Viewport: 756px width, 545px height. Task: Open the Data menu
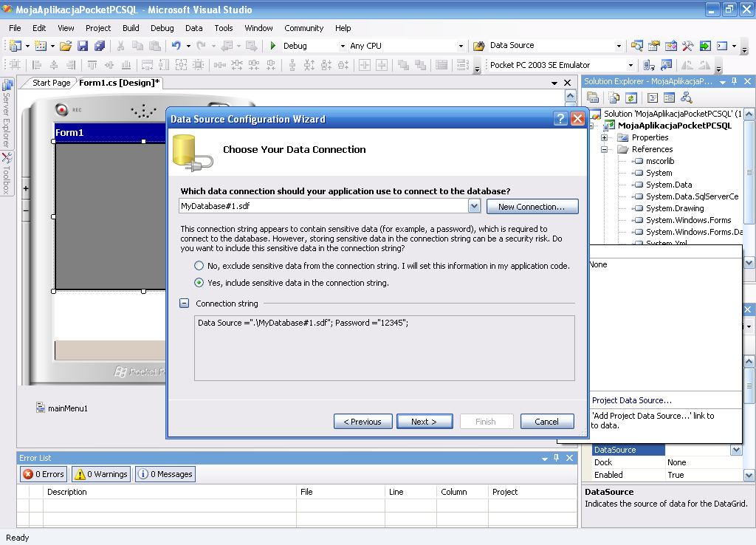(x=194, y=28)
